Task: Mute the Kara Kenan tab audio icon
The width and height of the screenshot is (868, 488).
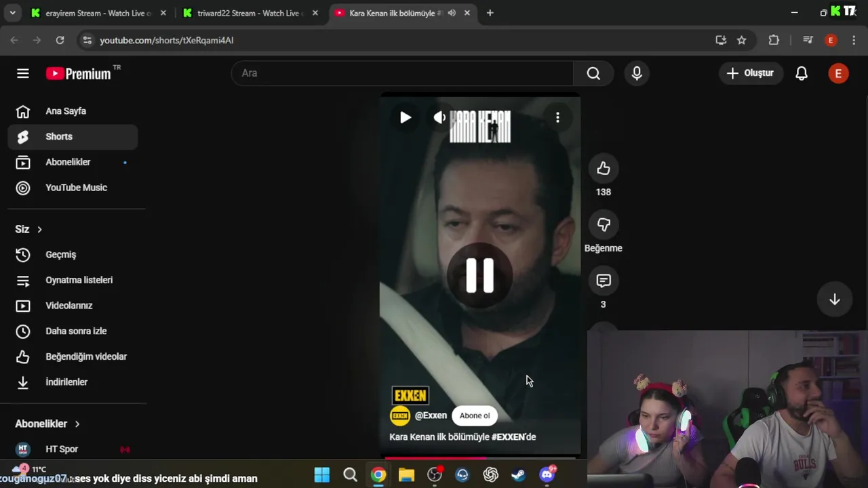Action: tap(452, 13)
